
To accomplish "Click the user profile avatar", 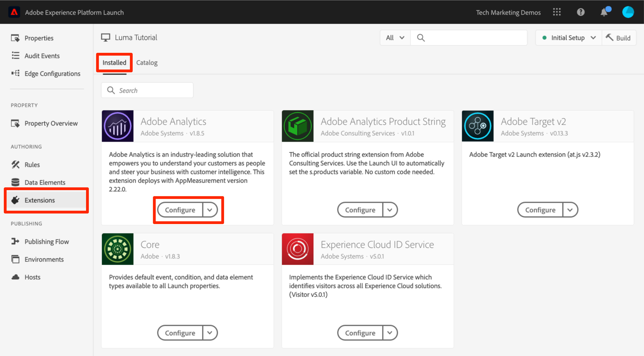I will (x=628, y=12).
